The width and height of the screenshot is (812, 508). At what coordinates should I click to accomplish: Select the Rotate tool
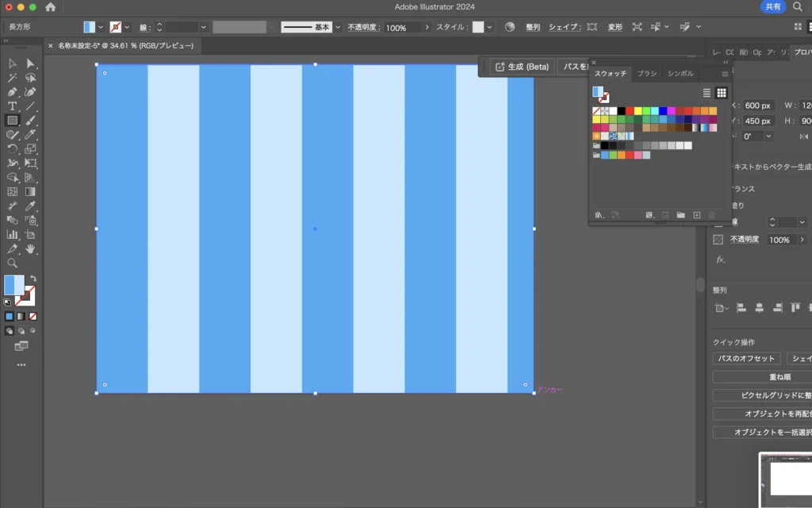click(x=13, y=149)
